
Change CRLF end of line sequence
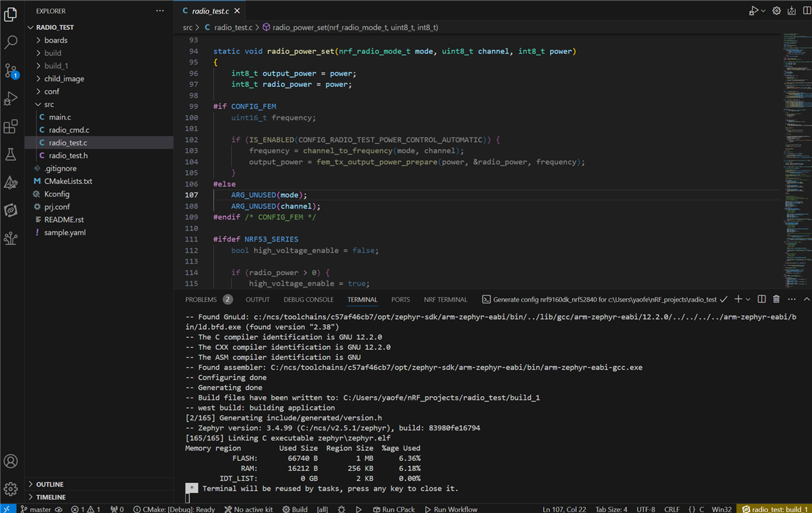tap(672, 509)
